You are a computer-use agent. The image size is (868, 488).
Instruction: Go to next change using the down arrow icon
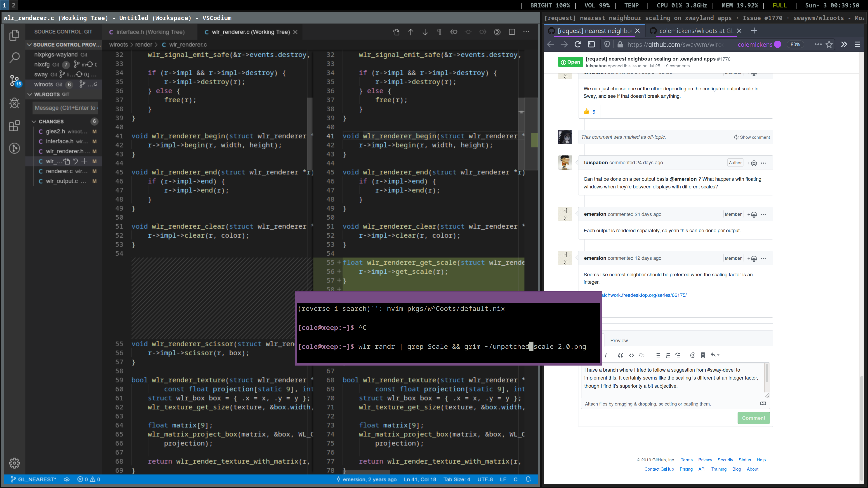pos(425,32)
